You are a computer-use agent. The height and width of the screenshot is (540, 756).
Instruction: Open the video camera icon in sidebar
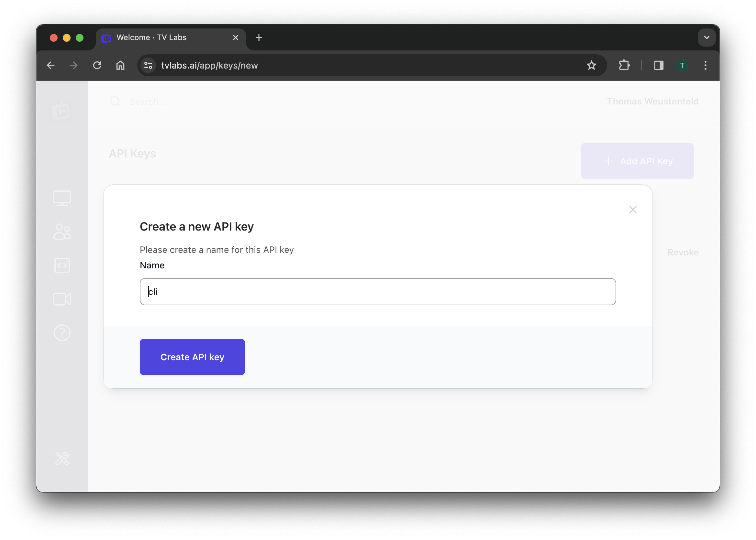click(x=62, y=299)
